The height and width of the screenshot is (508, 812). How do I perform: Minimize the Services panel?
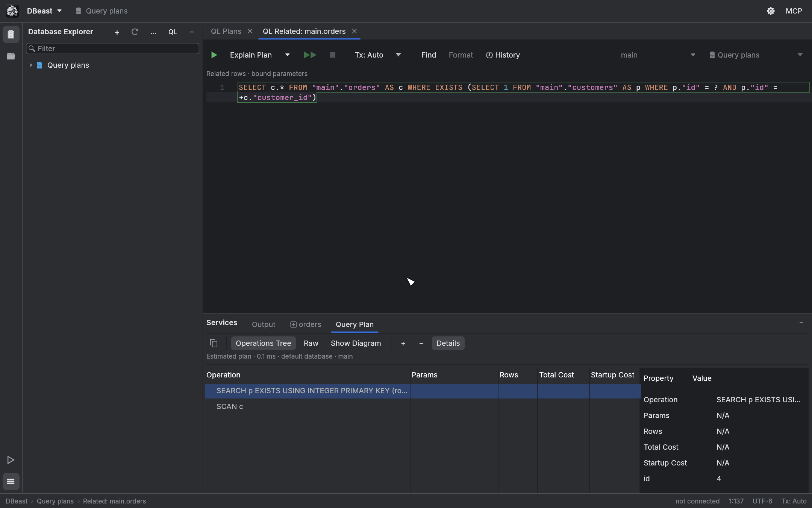click(x=801, y=323)
